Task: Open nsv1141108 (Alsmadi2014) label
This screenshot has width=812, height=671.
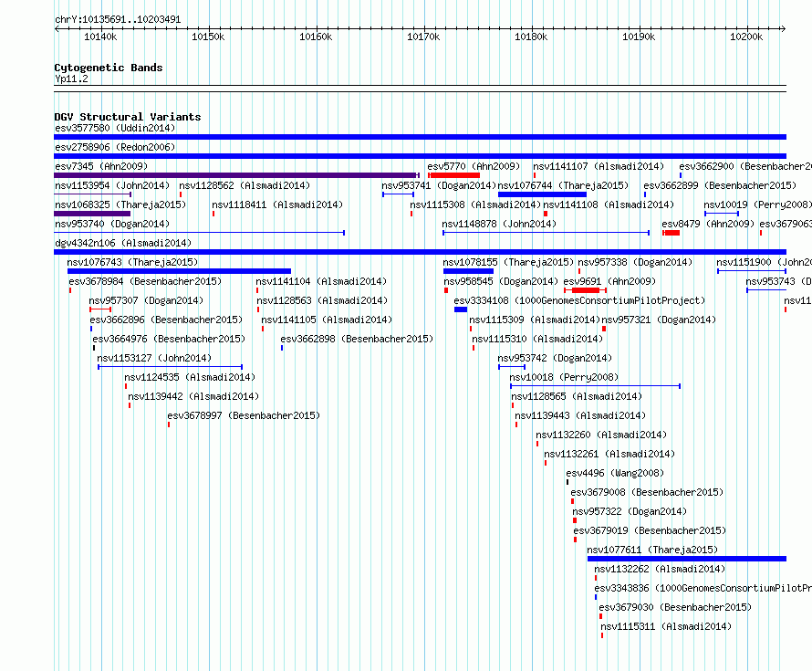Action: click(609, 204)
